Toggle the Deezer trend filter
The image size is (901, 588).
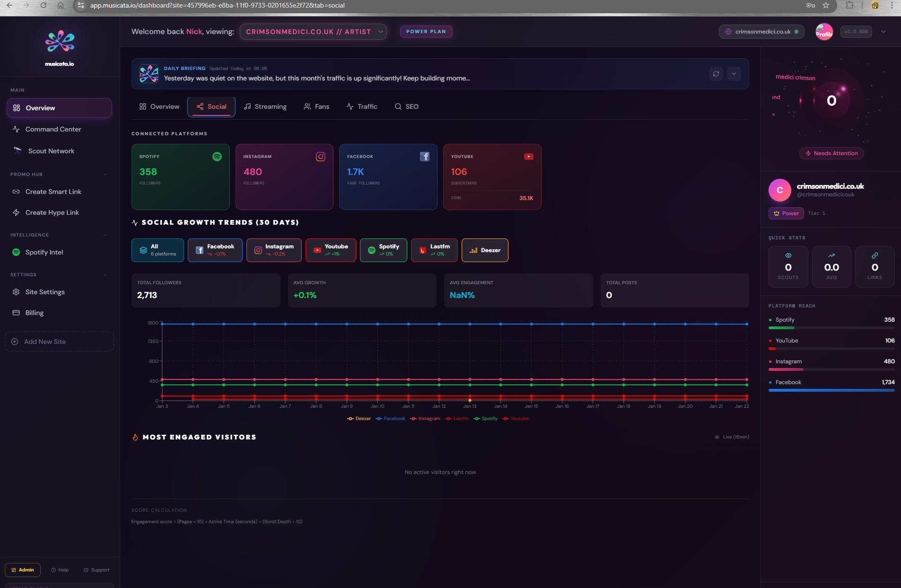tap(485, 250)
